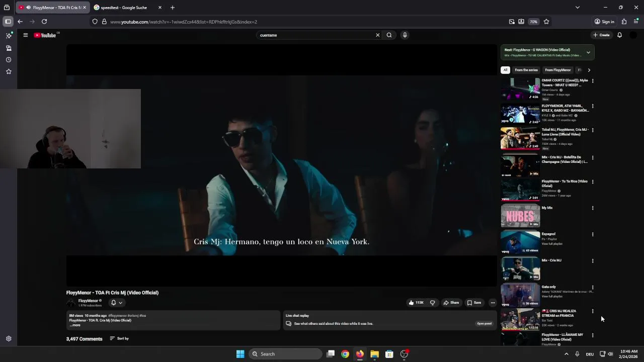Open the YouTube hamburger guide menu
644x362 pixels.
pos(25,35)
